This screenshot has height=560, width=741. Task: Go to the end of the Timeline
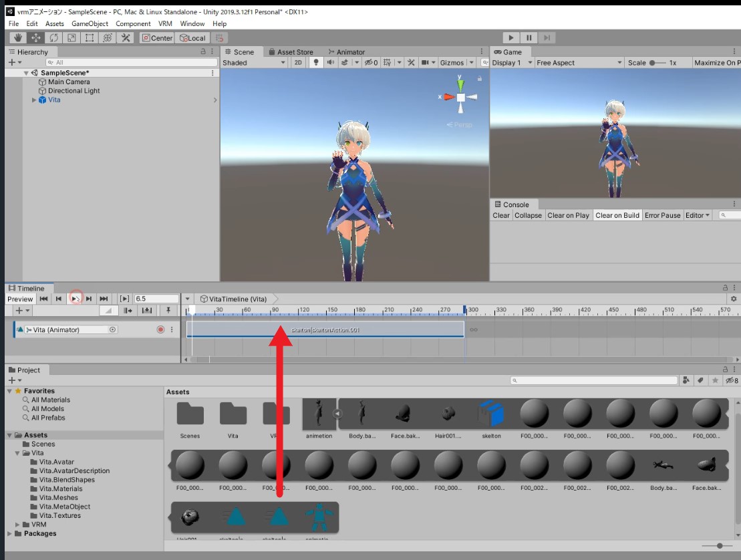(104, 299)
